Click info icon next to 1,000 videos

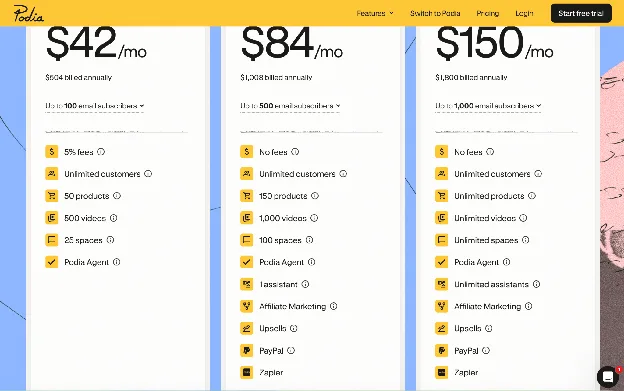[314, 218]
